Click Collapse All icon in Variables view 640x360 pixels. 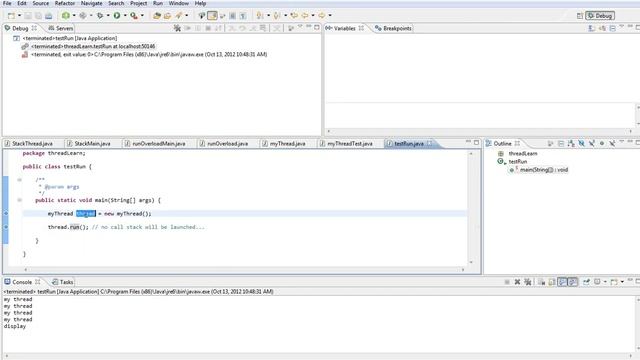pyautogui.click(x=612, y=28)
